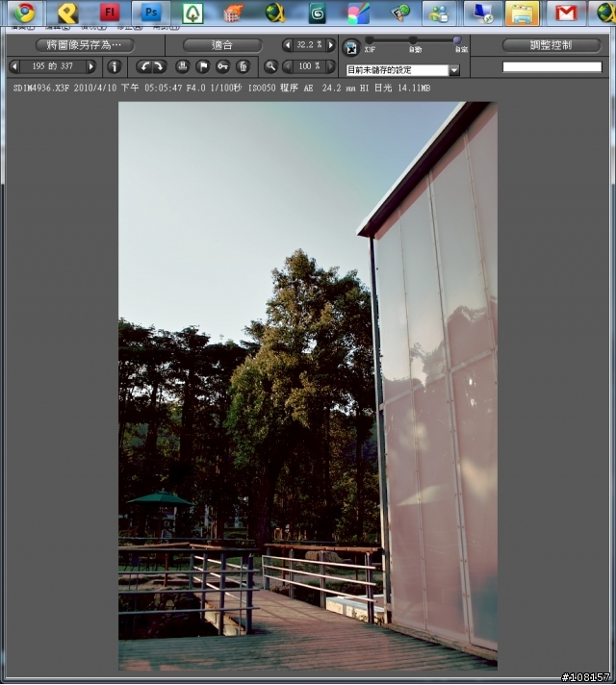
Task: Click 將圖像另存為… save image button
Action: [x=85, y=45]
